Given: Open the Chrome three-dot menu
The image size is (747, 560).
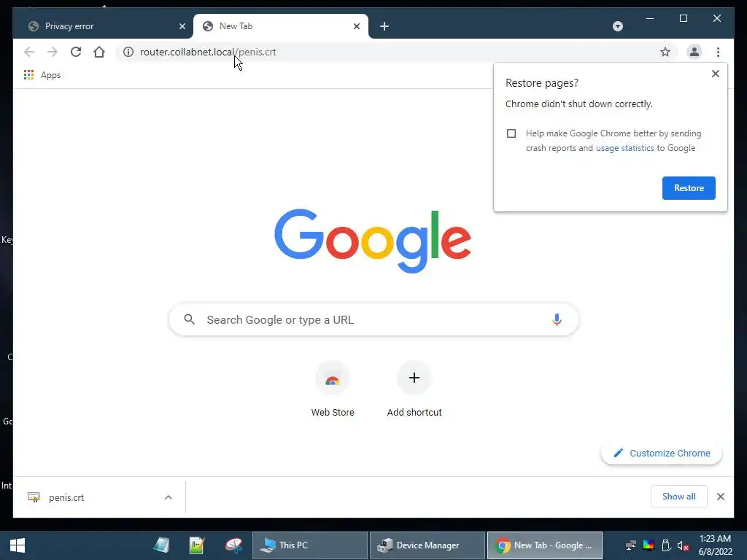Looking at the screenshot, I should [x=718, y=52].
